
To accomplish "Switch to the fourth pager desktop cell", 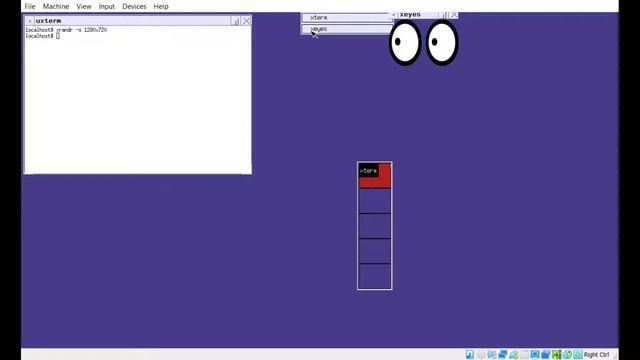I will (375, 251).
